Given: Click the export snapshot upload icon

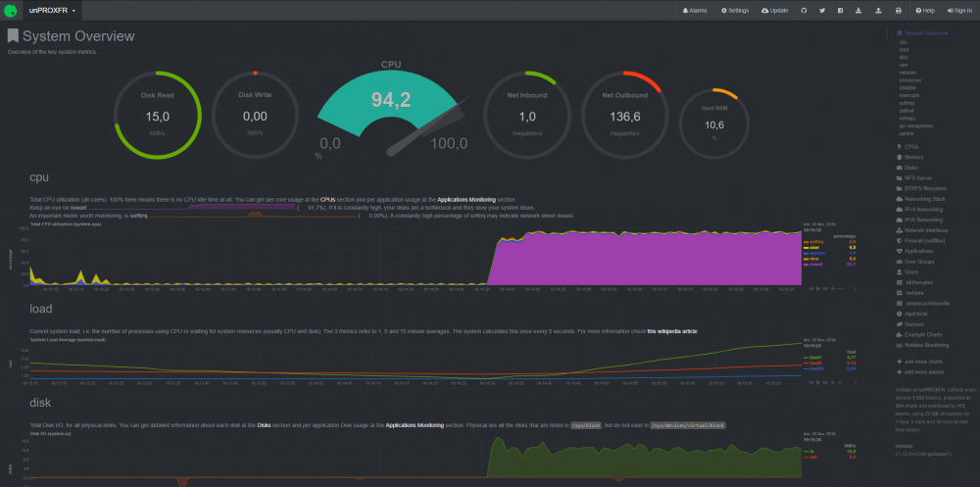Looking at the screenshot, I should click(879, 11).
